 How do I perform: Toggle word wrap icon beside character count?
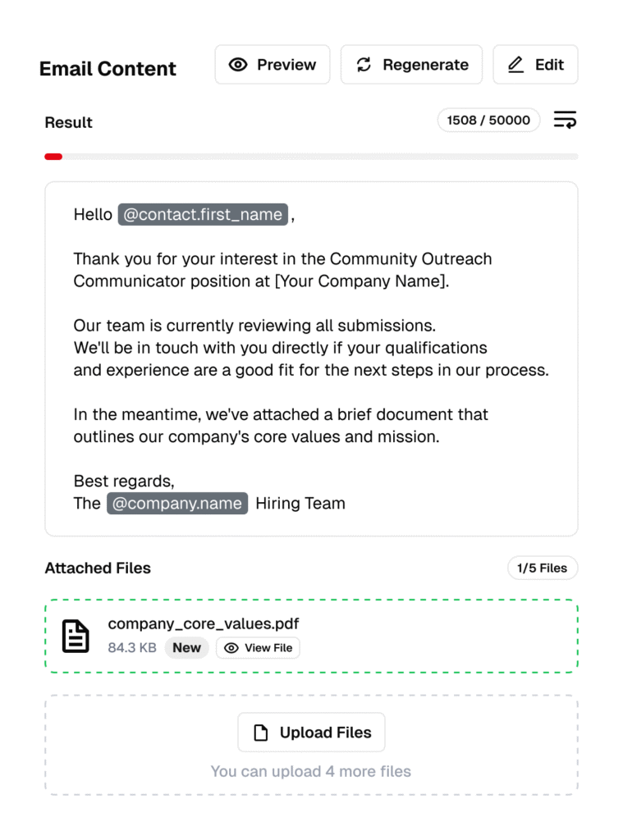point(565,121)
